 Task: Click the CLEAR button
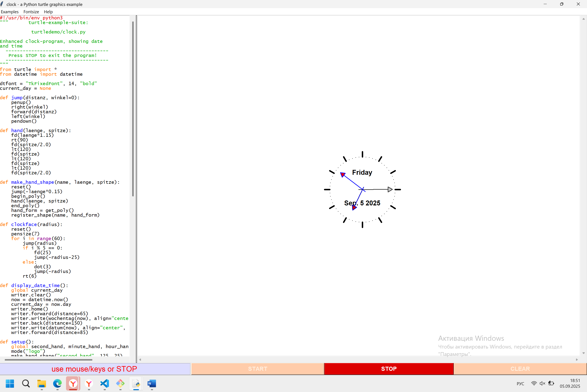520,369
